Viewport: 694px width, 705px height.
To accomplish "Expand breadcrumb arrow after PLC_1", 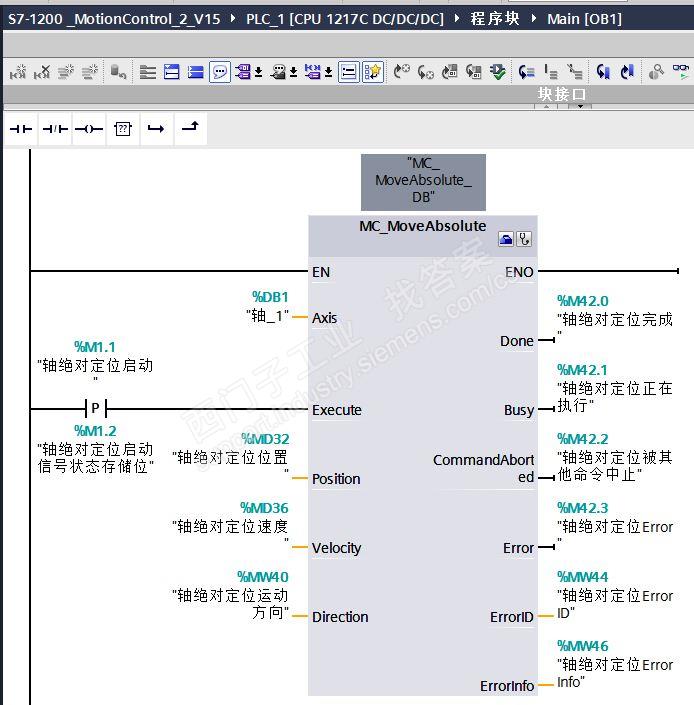I will (457, 18).
